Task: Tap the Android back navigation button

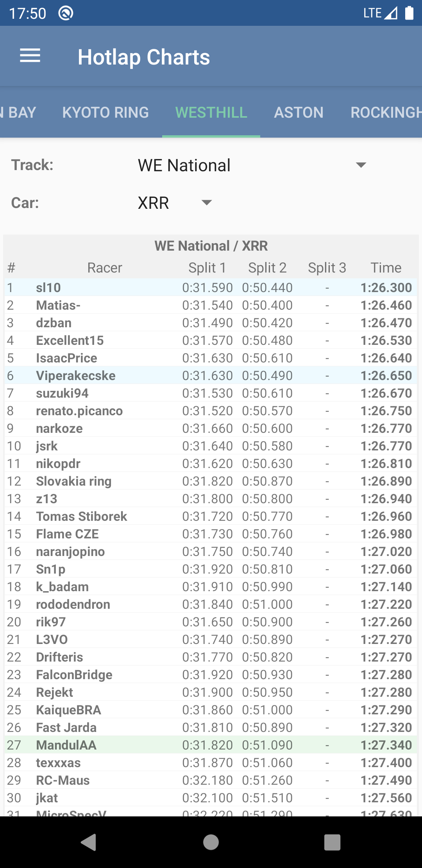Action: pyautogui.click(x=89, y=842)
